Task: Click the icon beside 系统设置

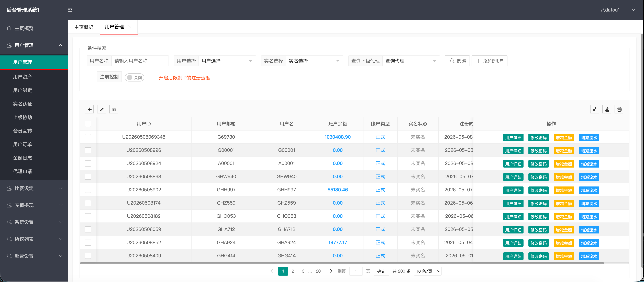Action: (x=9, y=222)
